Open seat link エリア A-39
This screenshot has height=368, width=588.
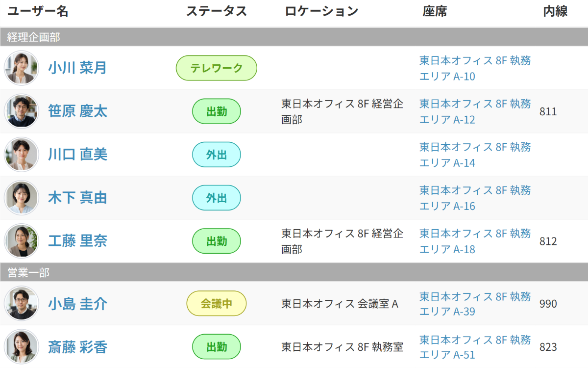click(475, 304)
